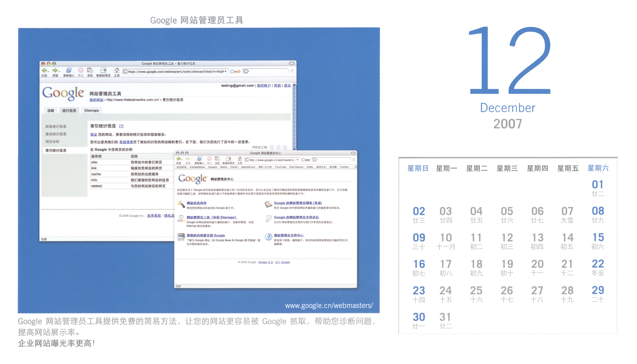Open the 网站管理员支持中心 link
Image resolution: width=637 pixels, height=364 pixels.
(289, 236)
